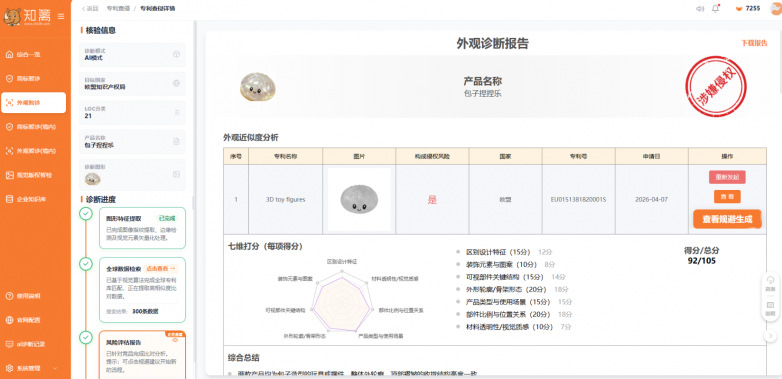
Task: Click the 查看 button in 操作 column
Action: pos(727,196)
